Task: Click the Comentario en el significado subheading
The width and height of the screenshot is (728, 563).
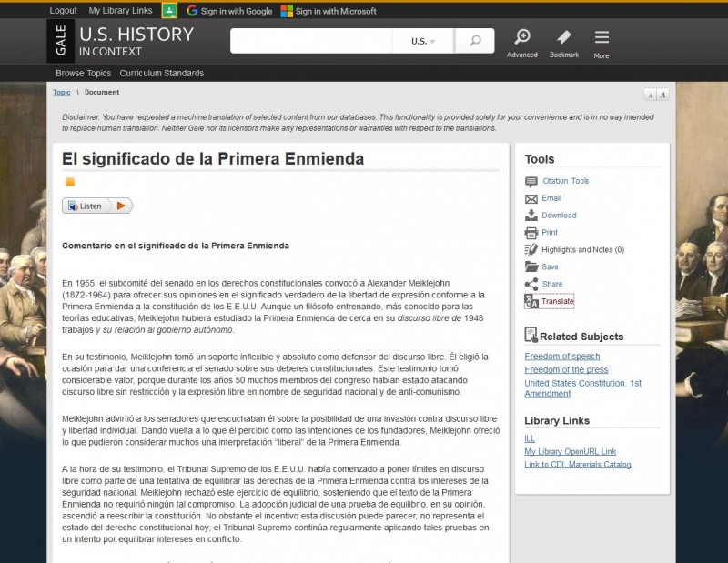Action: [x=176, y=246]
